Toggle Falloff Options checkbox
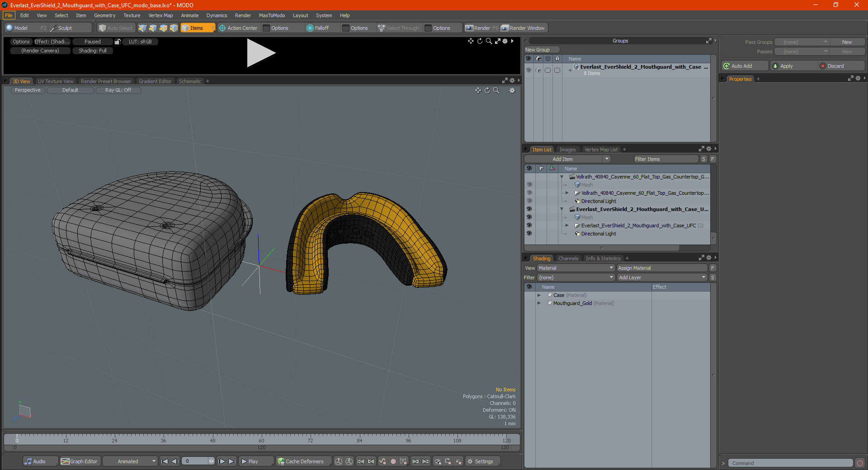Image resolution: width=868 pixels, height=470 pixels. (x=346, y=28)
